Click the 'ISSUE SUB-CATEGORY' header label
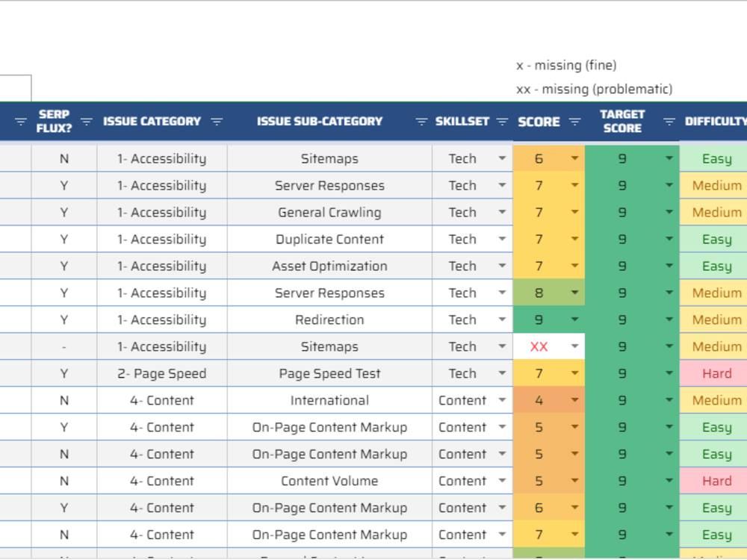 click(320, 122)
